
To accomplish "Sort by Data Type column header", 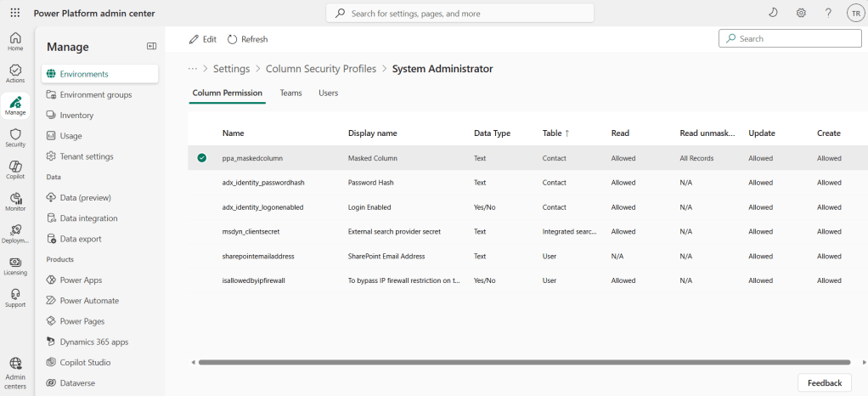I will tap(492, 133).
